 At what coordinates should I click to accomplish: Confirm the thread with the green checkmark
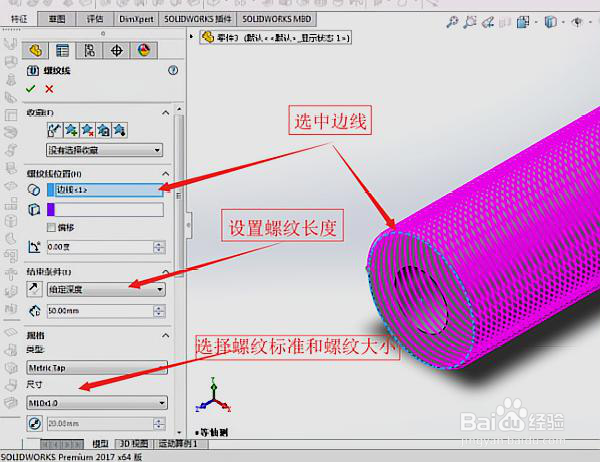coord(31,89)
